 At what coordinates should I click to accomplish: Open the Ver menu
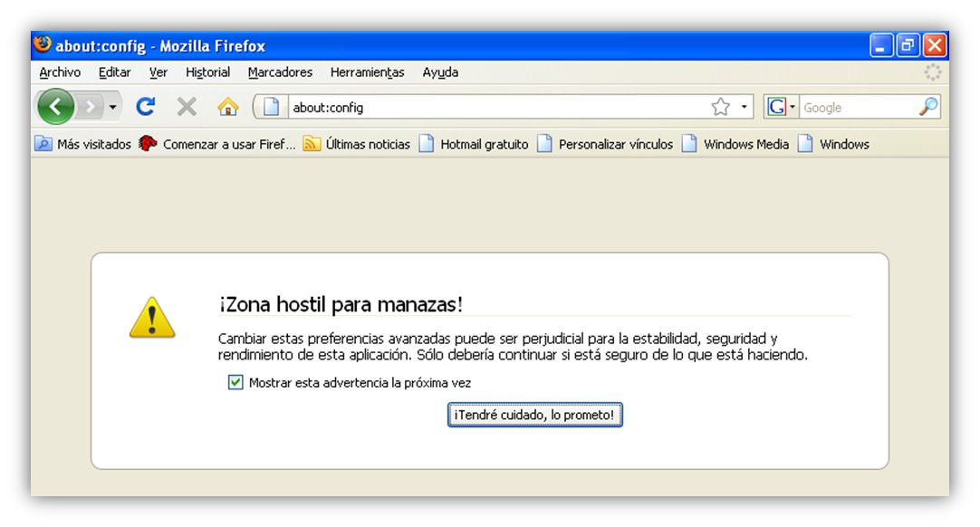click(159, 72)
